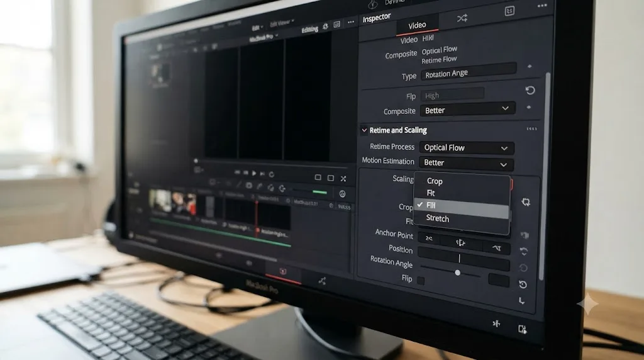Open the Edit Viewer dropdown

(x=282, y=23)
